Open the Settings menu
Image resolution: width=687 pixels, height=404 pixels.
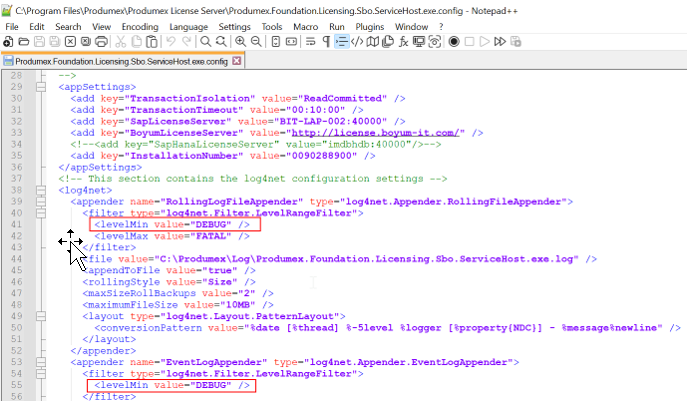[x=234, y=27]
